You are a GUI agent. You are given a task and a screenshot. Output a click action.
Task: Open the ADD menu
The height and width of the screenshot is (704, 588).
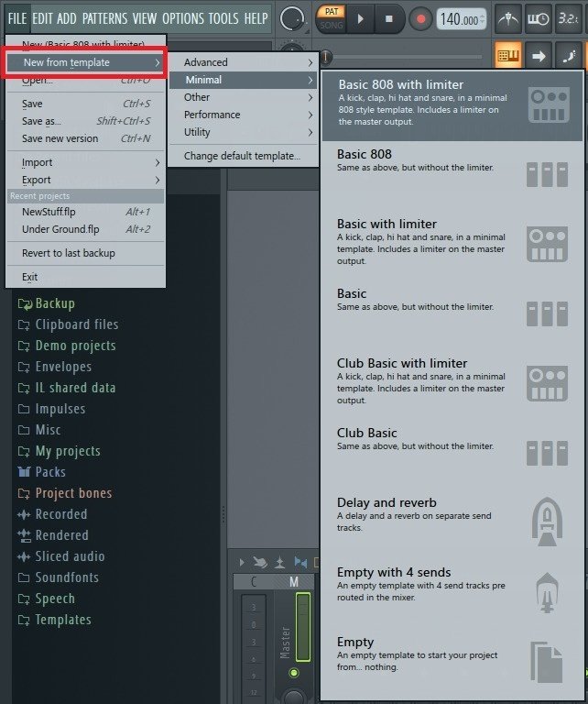(x=67, y=18)
